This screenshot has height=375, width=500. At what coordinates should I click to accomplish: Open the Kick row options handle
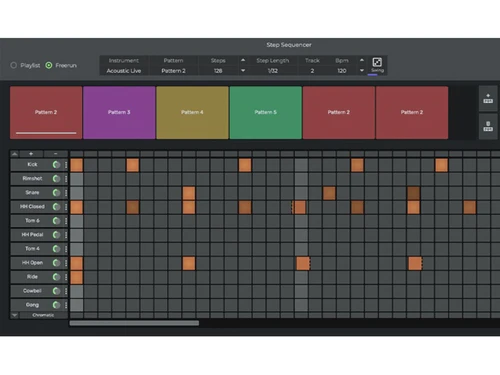pos(66,165)
